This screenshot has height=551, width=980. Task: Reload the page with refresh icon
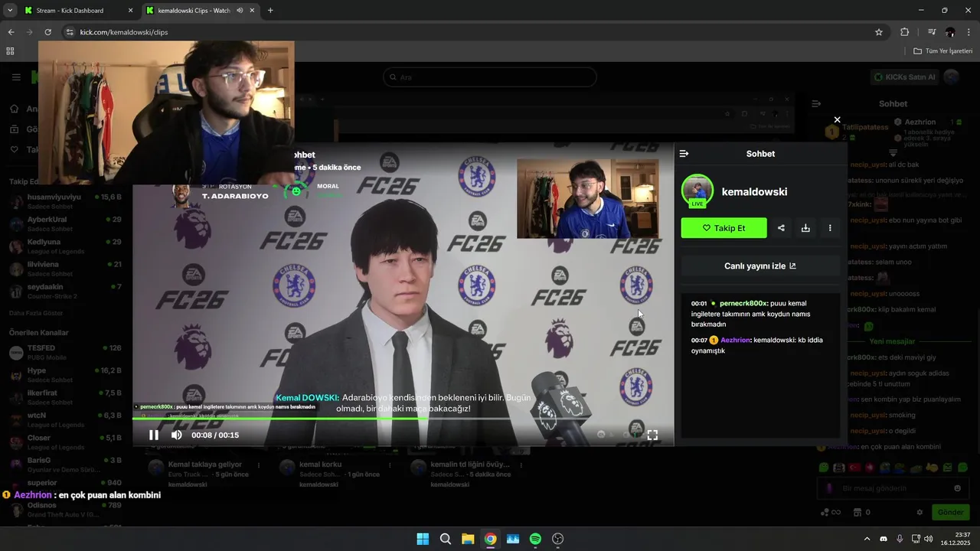pyautogui.click(x=47, y=32)
